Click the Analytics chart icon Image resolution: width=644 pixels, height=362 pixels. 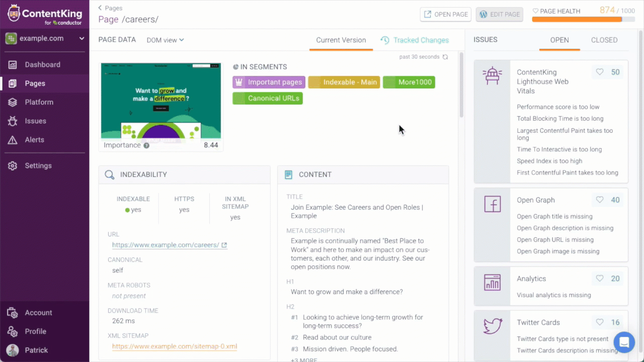(x=492, y=282)
